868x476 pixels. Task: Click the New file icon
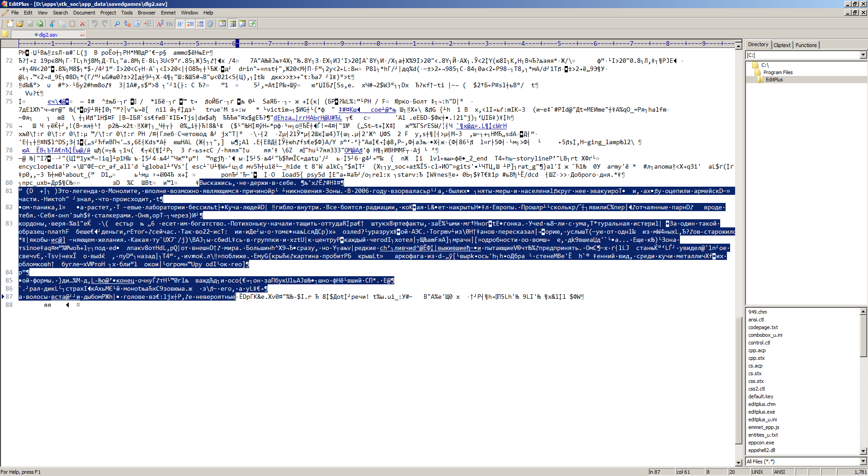[10, 24]
